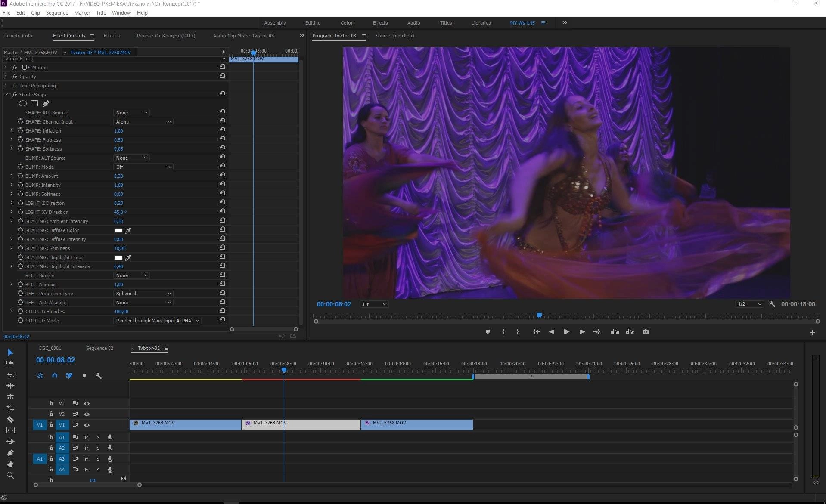
Task: Open SHAPE: Channel Input dropdown
Action: point(143,122)
